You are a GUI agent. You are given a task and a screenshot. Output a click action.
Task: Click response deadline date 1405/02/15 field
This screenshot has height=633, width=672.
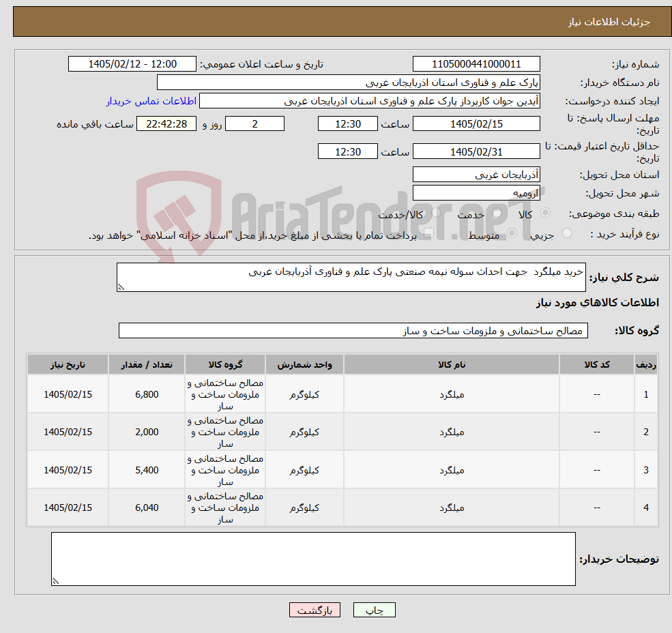[476, 124]
